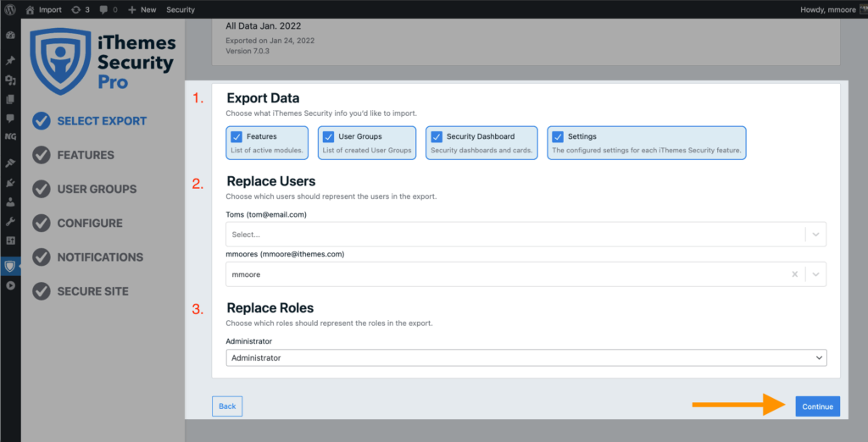Go to the NOTIFICATIONS step
Viewport: 868px width, 442px height.
point(100,257)
